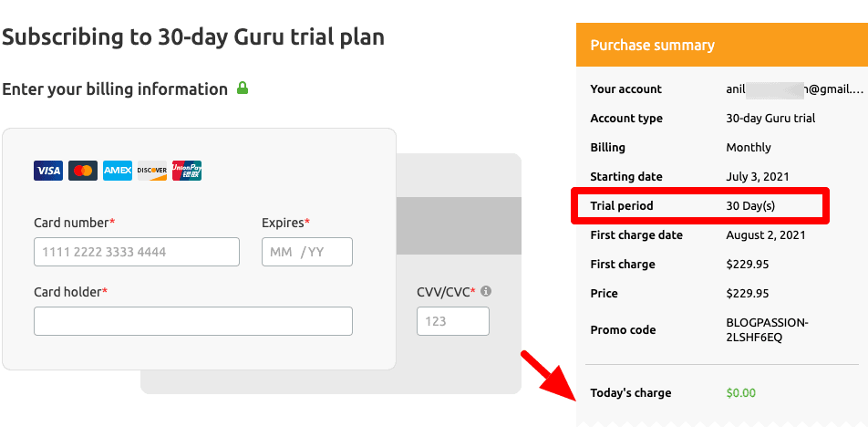Image resolution: width=868 pixels, height=427 pixels.
Task: Focus the CVV/CVC input box
Action: click(452, 321)
